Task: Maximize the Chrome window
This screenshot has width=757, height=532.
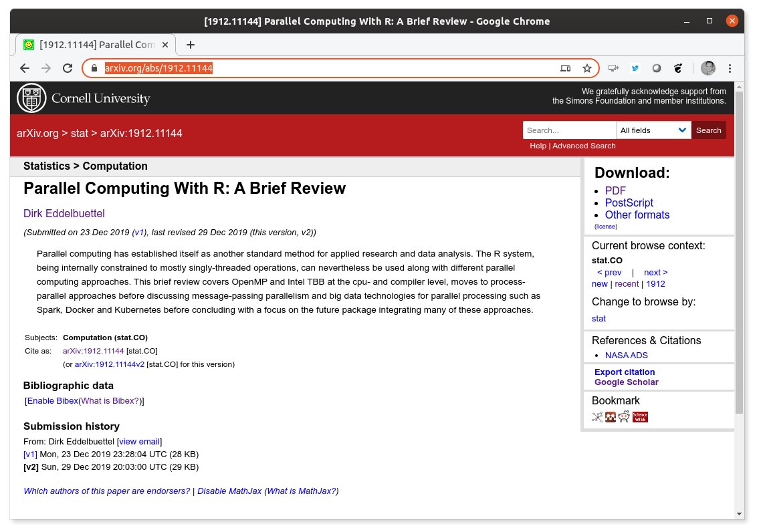Action: coord(710,21)
